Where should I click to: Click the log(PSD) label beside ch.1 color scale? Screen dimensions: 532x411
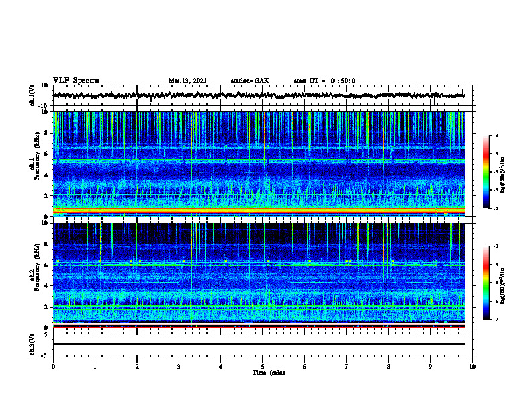[x=504, y=175]
